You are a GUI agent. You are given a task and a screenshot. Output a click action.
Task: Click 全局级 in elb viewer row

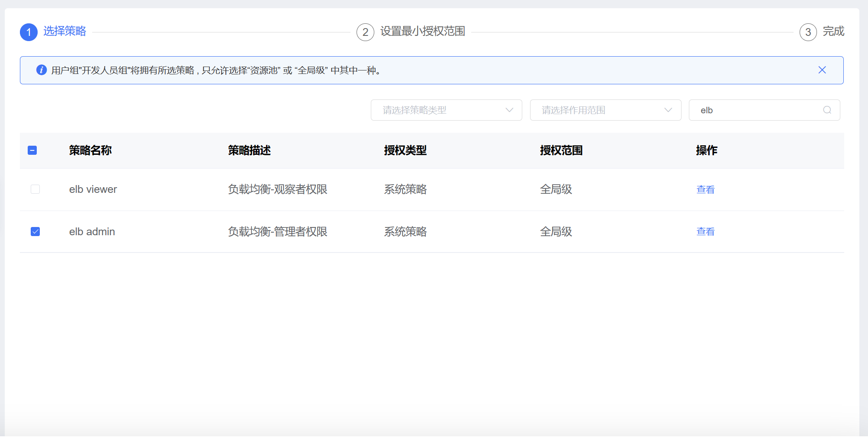556,189
